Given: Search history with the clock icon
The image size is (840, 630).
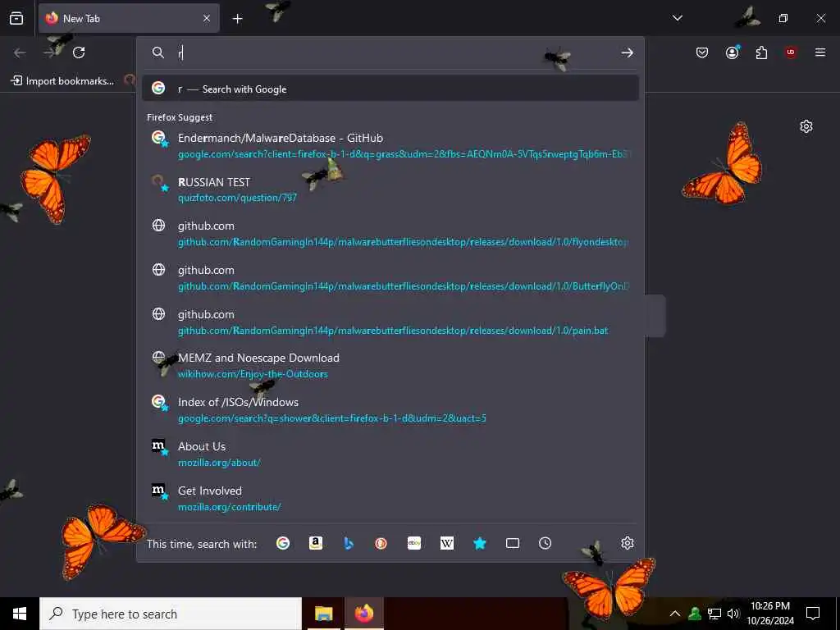Looking at the screenshot, I should 545,543.
